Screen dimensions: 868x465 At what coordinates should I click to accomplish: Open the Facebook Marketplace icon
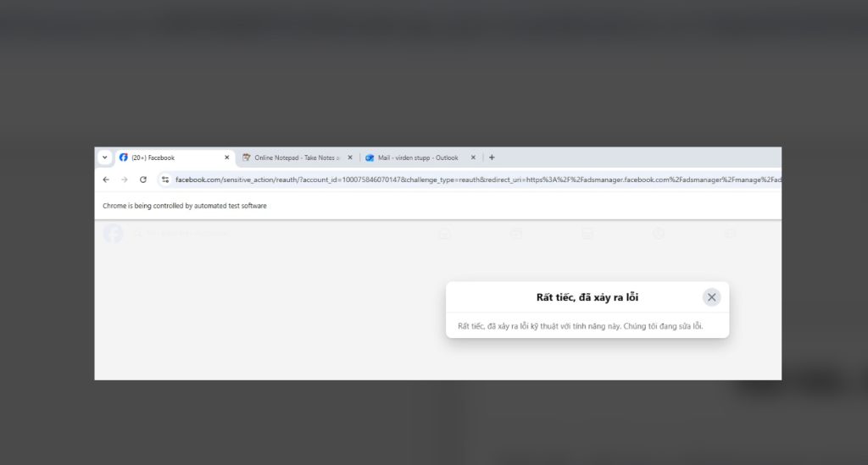[x=587, y=233]
